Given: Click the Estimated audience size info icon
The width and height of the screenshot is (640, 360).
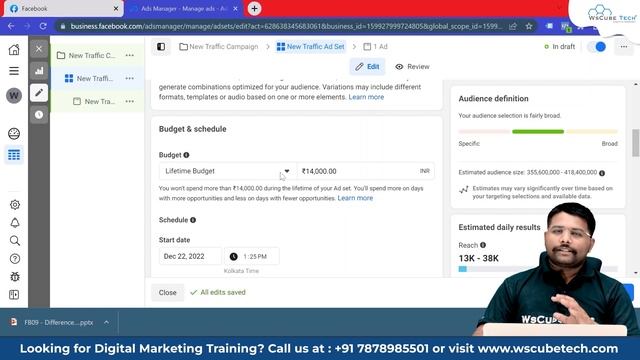Looking at the screenshot, I should tap(602, 173).
